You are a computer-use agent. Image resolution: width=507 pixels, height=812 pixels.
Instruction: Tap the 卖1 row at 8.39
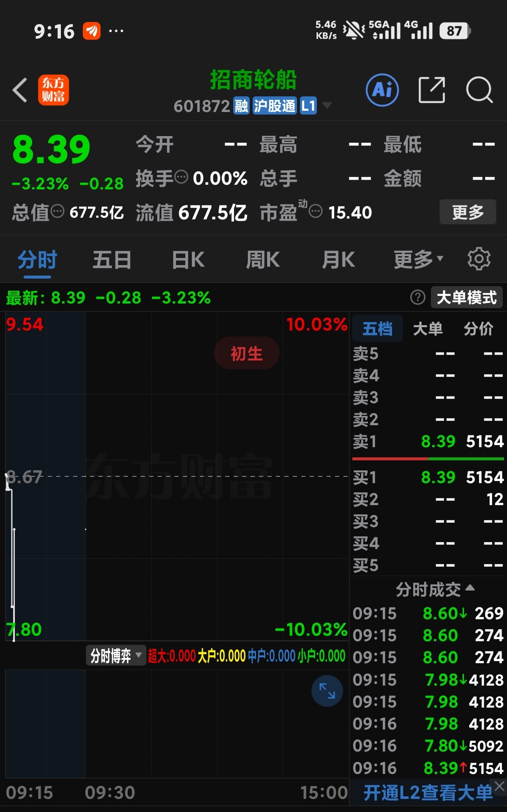click(x=428, y=441)
